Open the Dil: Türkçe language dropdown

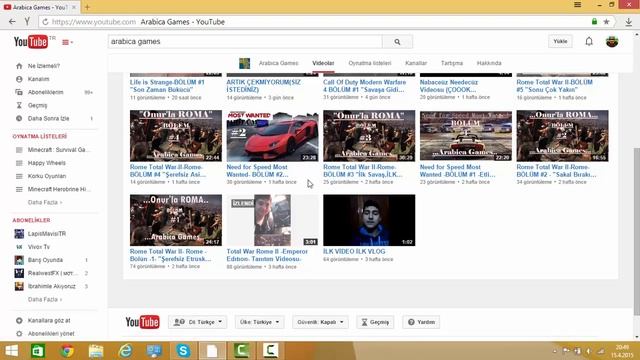pos(198,322)
